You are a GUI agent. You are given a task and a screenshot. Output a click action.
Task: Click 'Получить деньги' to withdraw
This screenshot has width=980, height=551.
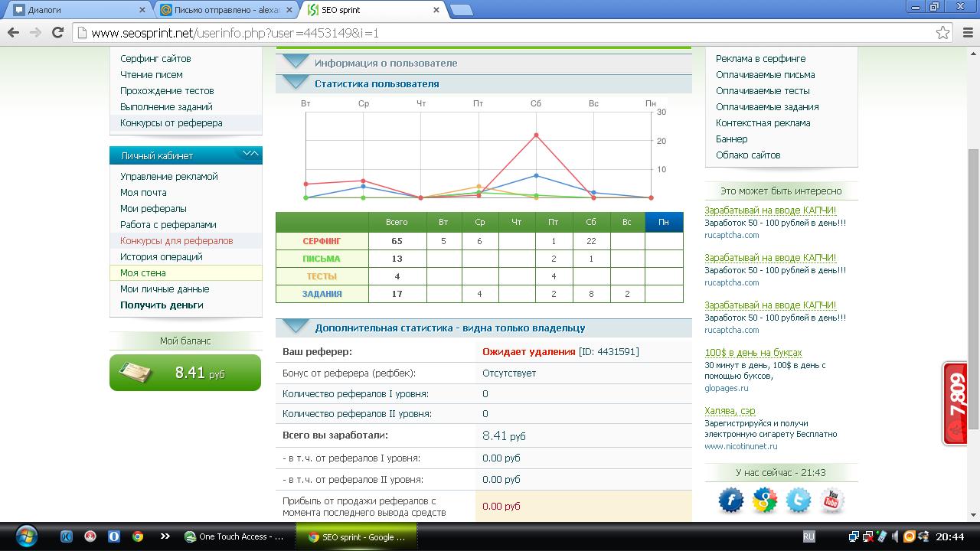pos(162,305)
